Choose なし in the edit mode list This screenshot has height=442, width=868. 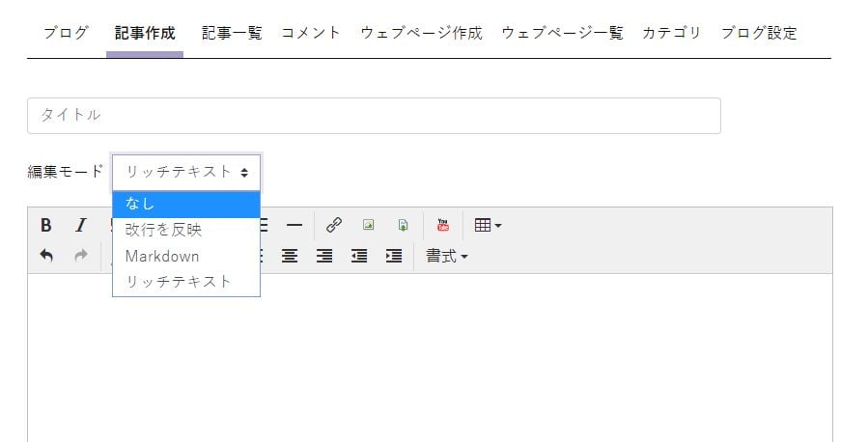[186, 205]
